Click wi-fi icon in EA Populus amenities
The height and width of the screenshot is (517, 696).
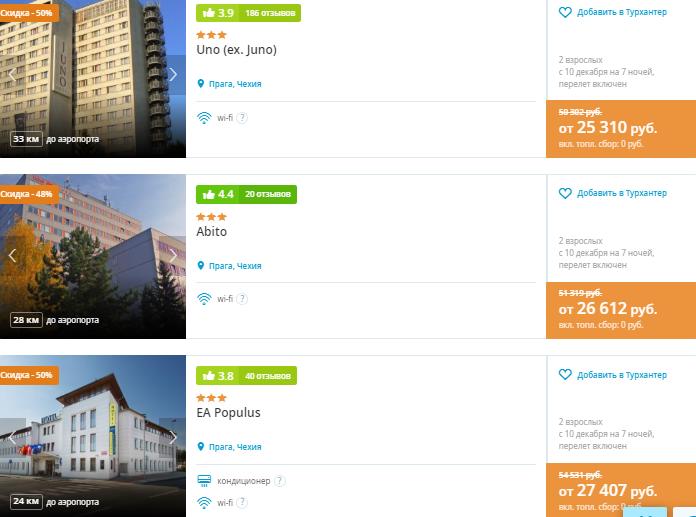(x=204, y=503)
